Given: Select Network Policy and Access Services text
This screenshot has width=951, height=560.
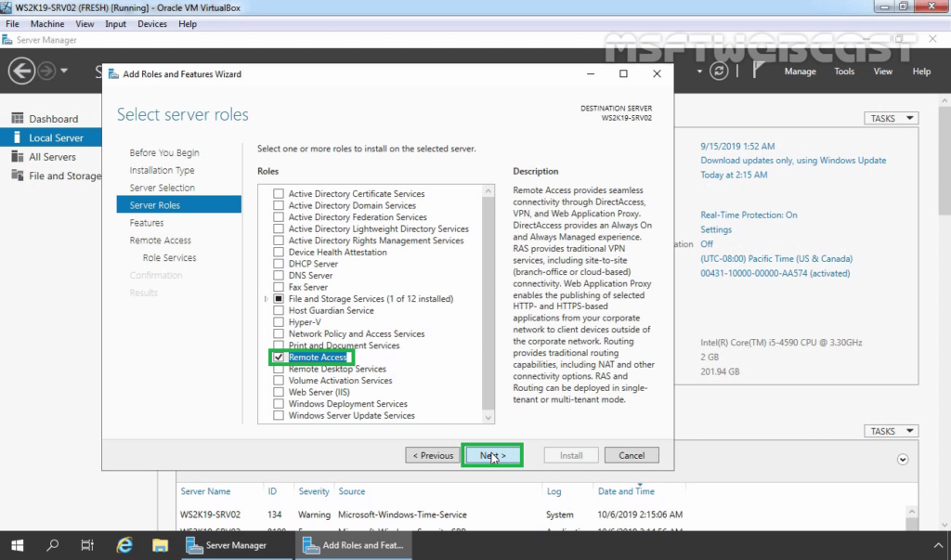Looking at the screenshot, I should (x=357, y=333).
